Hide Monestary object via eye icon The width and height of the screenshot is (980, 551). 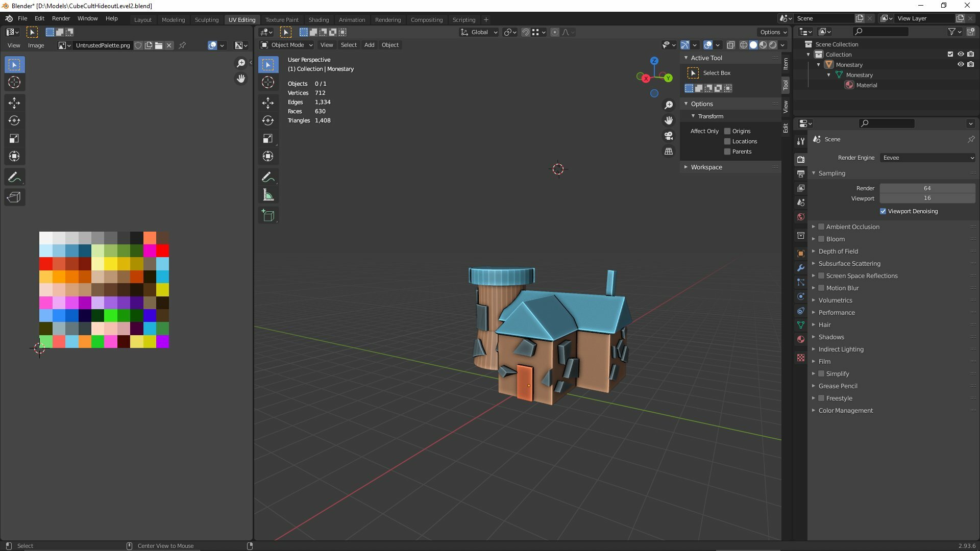tap(961, 64)
